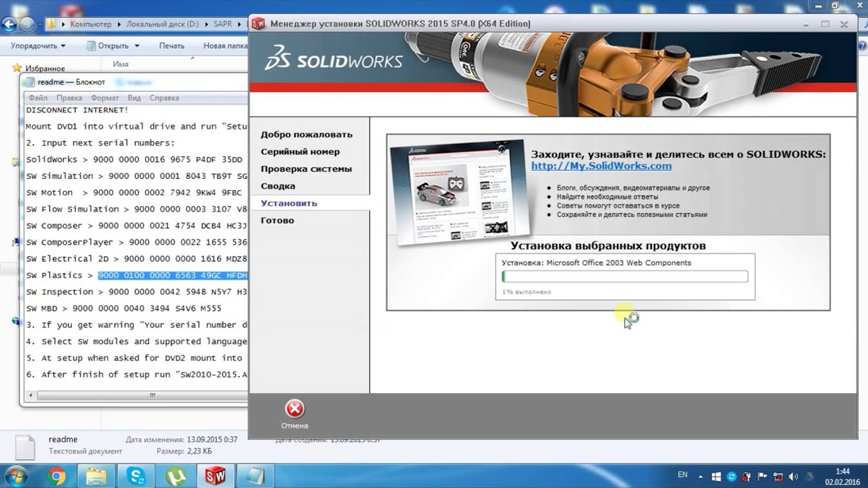Screen dimensions: 868x488
Task: Open the Explorer recent pages dropdown arrow
Action: [39, 25]
